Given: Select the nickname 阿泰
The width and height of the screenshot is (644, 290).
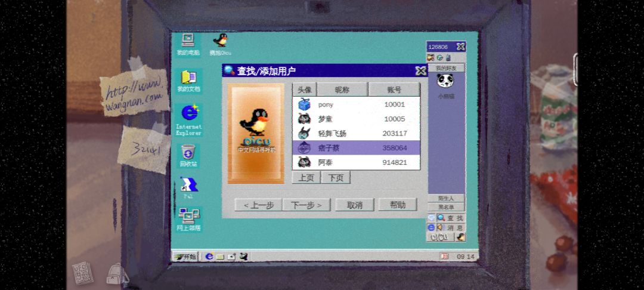Looking at the screenshot, I should 326,162.
